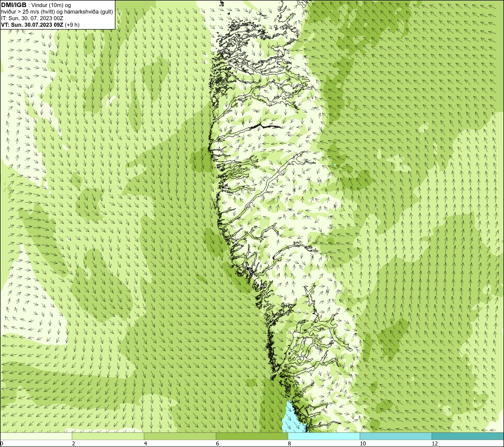Click the 'IT: Sun. 30. 07. 2023 00Z' line
Screen dimensions: 504x447
point(32,18)
